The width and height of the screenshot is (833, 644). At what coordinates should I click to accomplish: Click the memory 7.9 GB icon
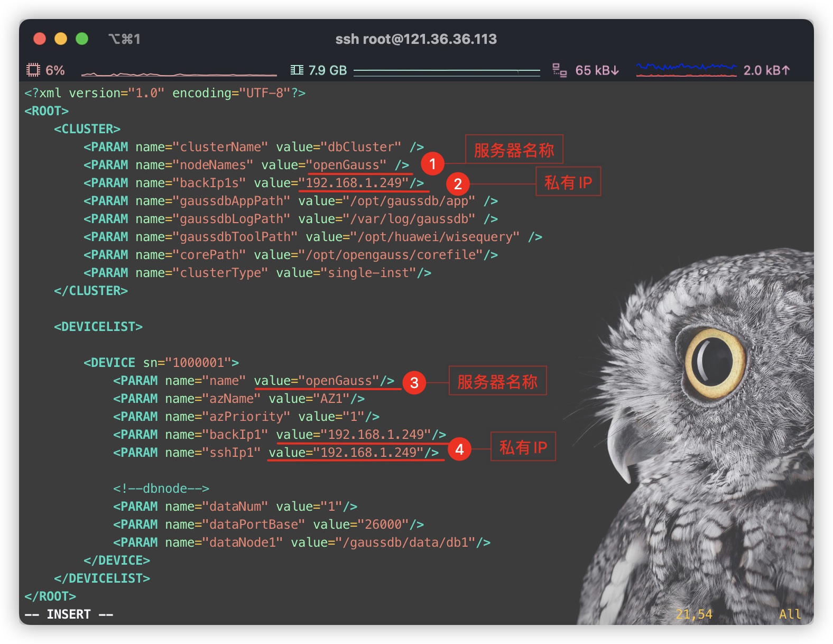(297, 70)
